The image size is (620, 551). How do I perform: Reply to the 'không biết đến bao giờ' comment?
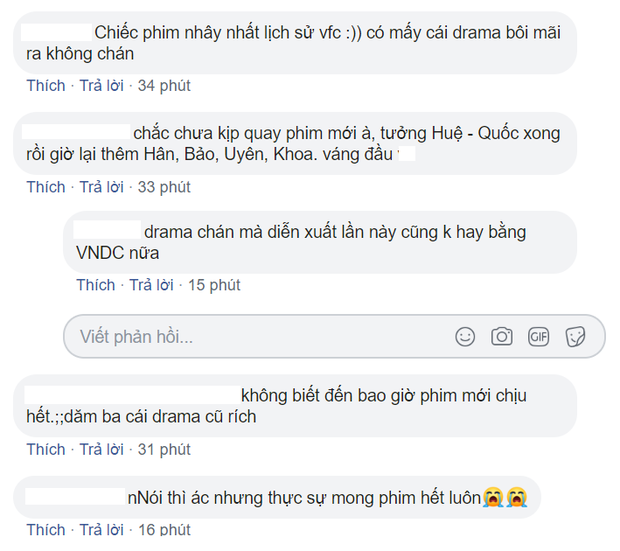103,449
